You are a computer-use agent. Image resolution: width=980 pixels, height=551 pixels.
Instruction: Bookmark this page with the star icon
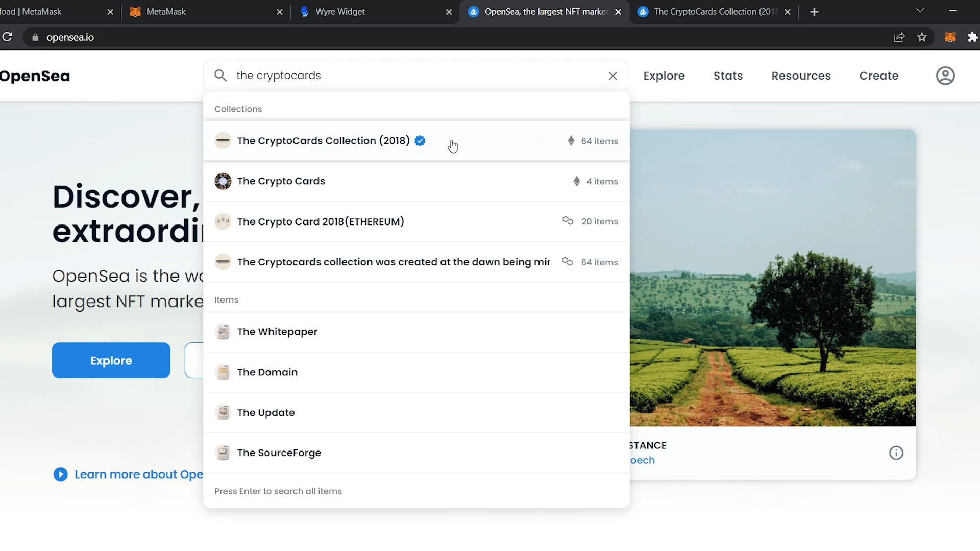(922, 37)
